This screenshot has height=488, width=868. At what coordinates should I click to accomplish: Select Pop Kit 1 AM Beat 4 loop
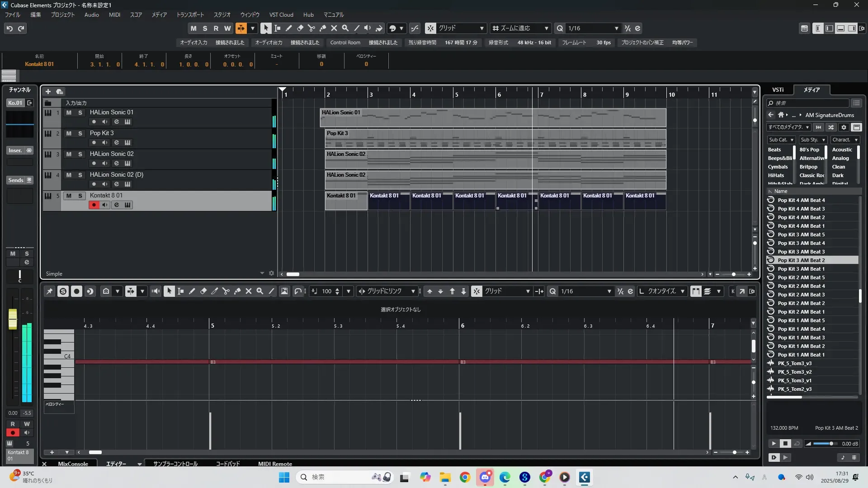[801, 329]
